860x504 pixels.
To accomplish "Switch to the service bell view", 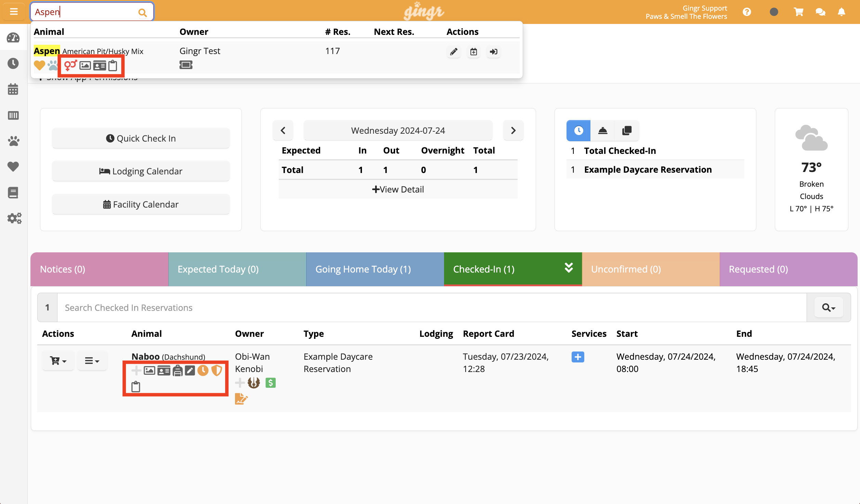I will [x=602, y=131].
